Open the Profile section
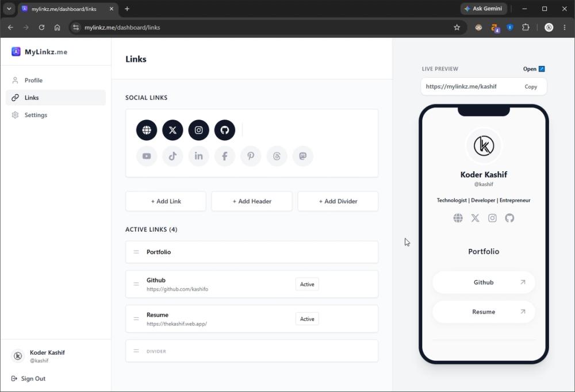The height and width of the screenshot is (392, 575). pyautogui.click(x=56, y=80)
